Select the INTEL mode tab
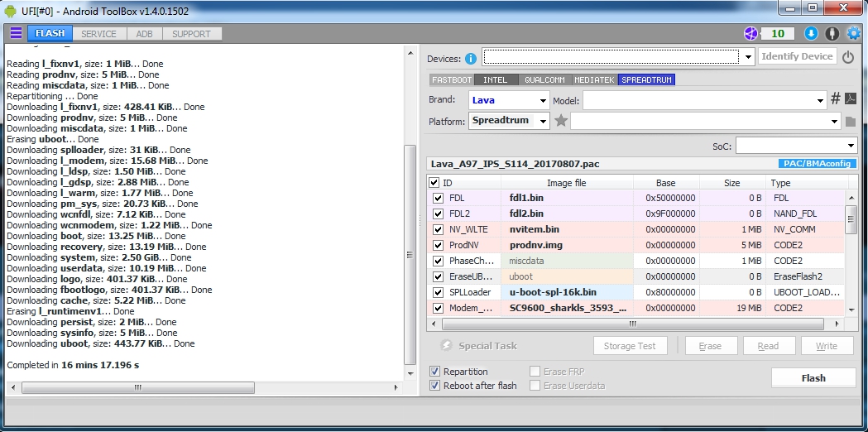The height and width of the screenshot is (432, 868). pyautogui.click(x=496, y=79)
